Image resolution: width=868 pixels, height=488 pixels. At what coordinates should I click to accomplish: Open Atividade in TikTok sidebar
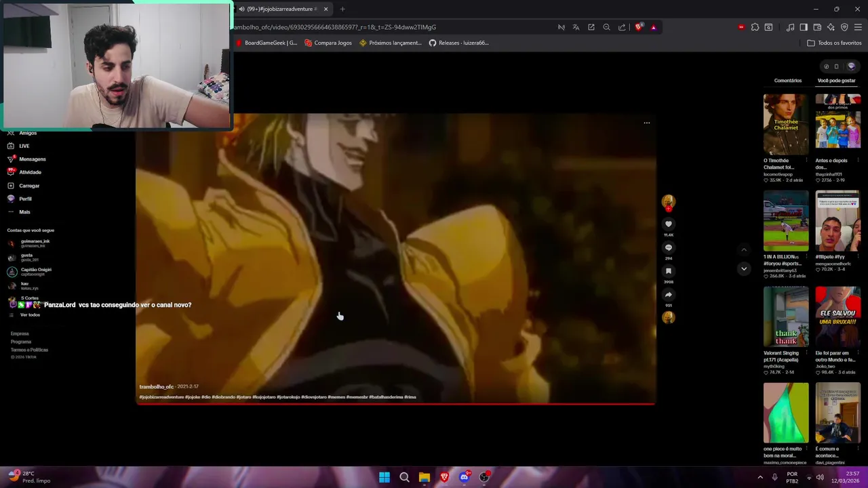pos(24,172)
